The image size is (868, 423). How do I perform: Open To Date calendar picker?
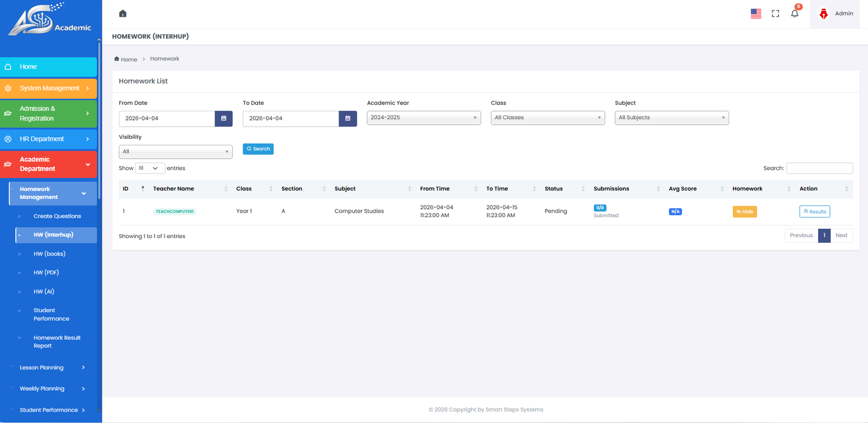pos(348,118)
